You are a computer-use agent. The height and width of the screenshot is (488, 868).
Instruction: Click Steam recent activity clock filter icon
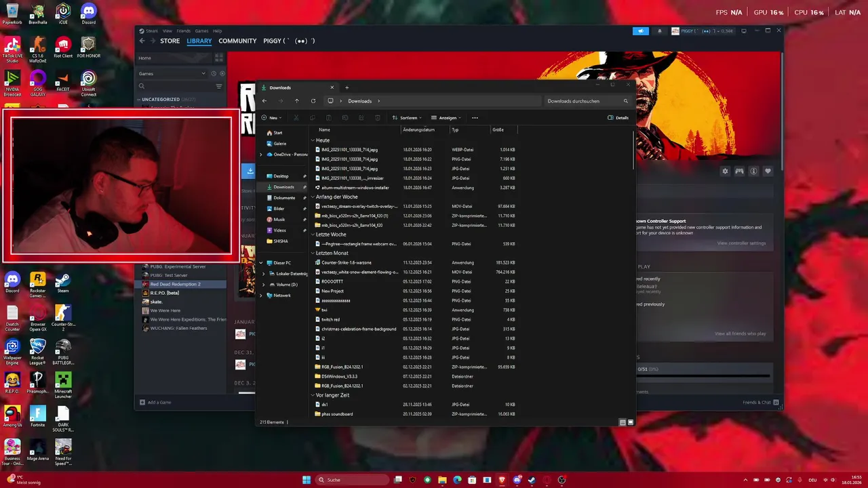coord(213,73)
